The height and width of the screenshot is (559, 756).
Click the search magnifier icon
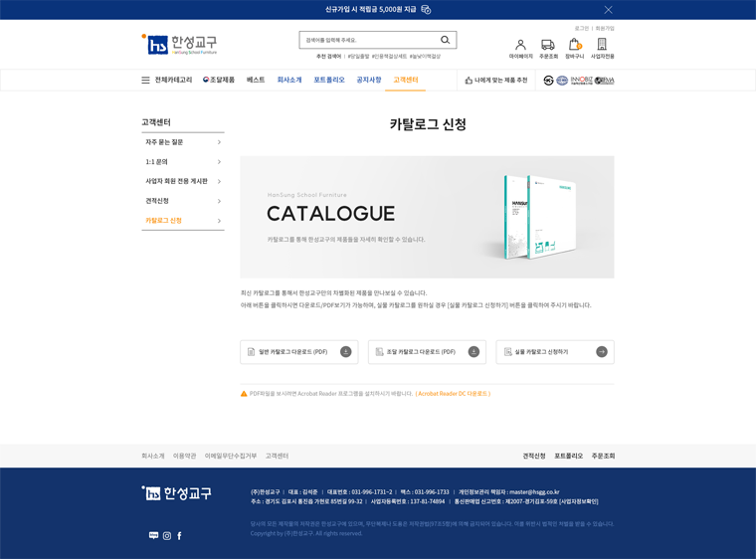445,40
